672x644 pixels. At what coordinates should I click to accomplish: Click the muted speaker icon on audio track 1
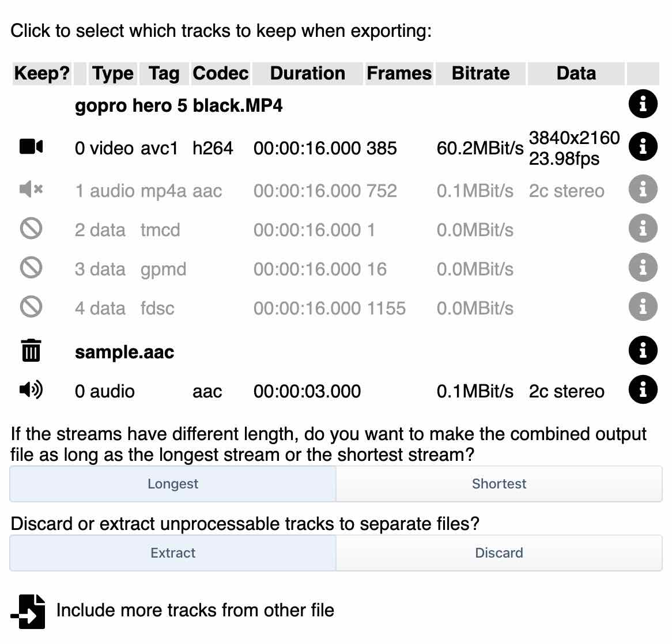pos(31,189)
